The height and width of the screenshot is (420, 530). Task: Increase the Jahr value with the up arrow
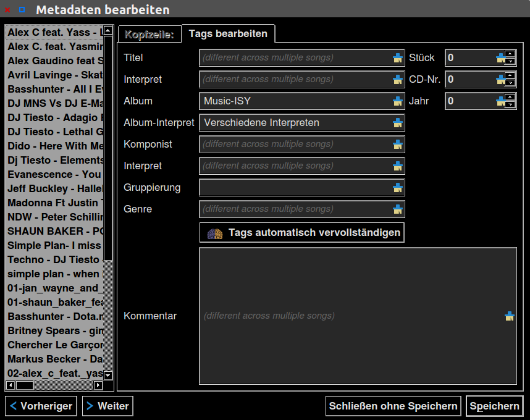tap(510, 98)
